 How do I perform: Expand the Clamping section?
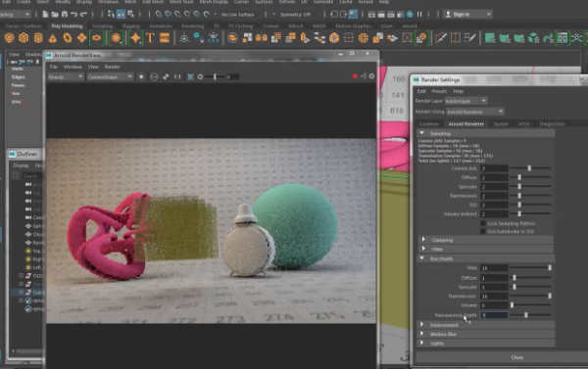[423, 240]
